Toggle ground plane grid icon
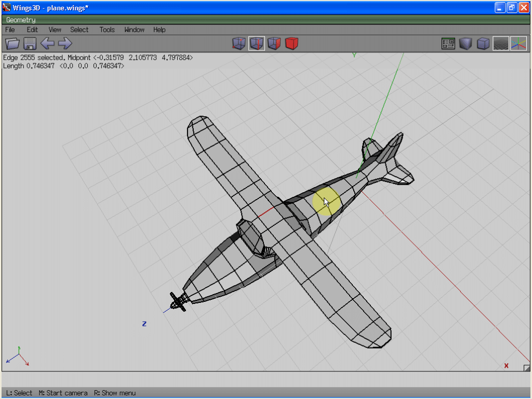The width and height of the screenshot is (532, 399). pos(501,44)
